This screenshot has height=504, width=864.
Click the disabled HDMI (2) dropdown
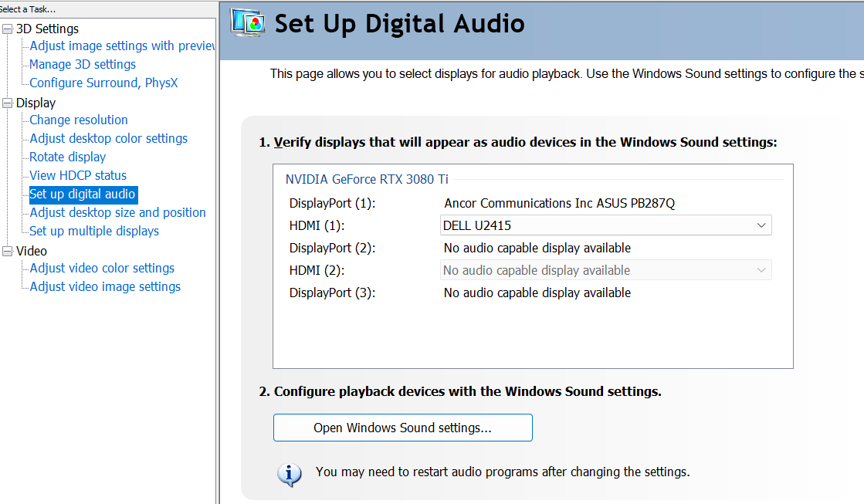point(605,270)
